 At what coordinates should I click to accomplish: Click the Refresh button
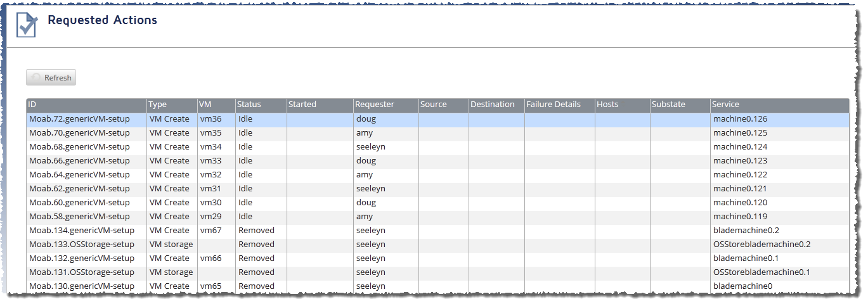click(x=51, y=77)
